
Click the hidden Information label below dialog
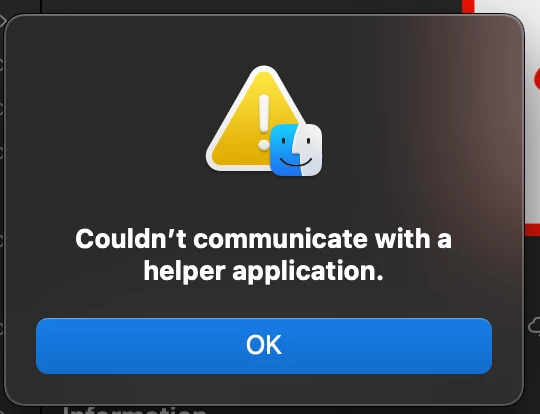point(134,410)
